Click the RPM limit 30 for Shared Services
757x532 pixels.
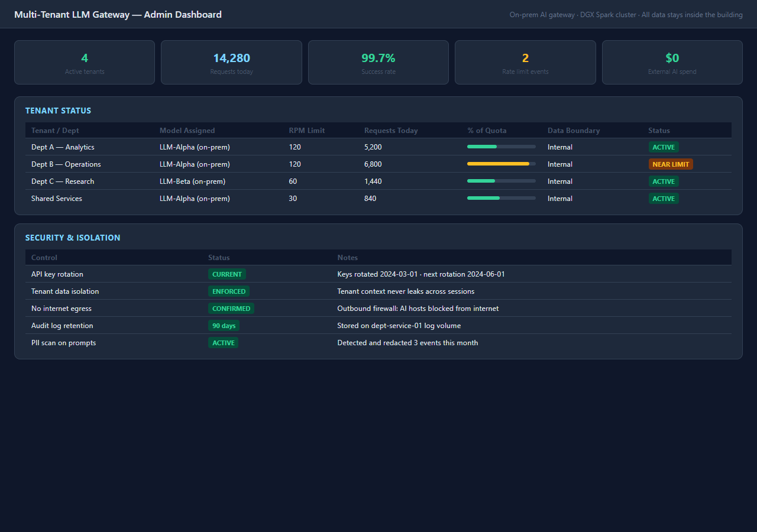point(293,199)
